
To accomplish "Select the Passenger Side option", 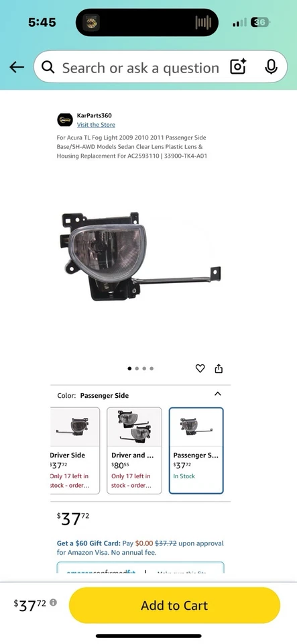I will click(196, 450).
